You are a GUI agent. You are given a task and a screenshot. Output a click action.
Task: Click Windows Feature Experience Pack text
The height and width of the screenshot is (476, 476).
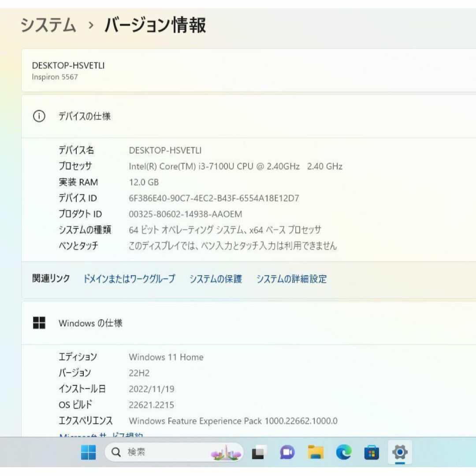[x=233, y=421]
